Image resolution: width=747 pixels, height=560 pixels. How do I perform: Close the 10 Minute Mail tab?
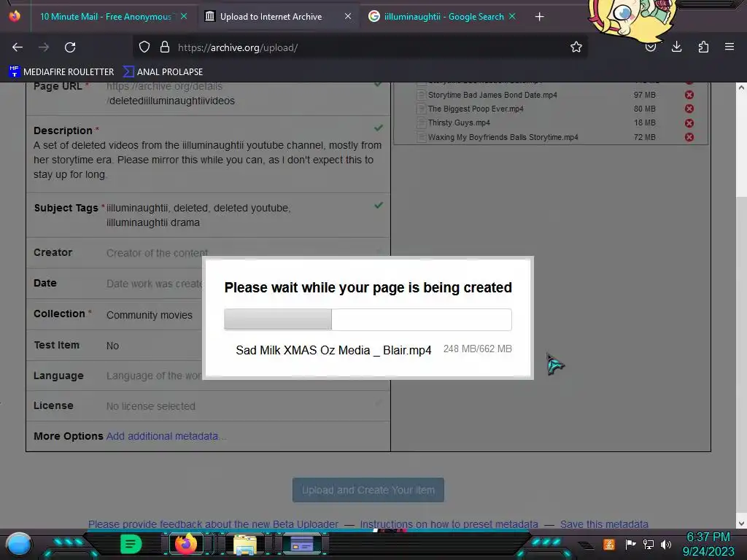(184, 17)
